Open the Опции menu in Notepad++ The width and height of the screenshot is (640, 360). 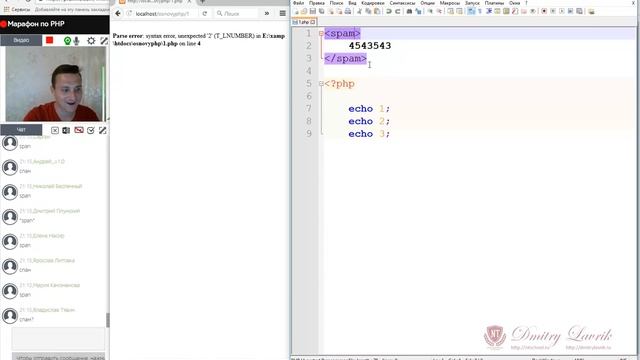pyautogui.click(x=427, y=3)
